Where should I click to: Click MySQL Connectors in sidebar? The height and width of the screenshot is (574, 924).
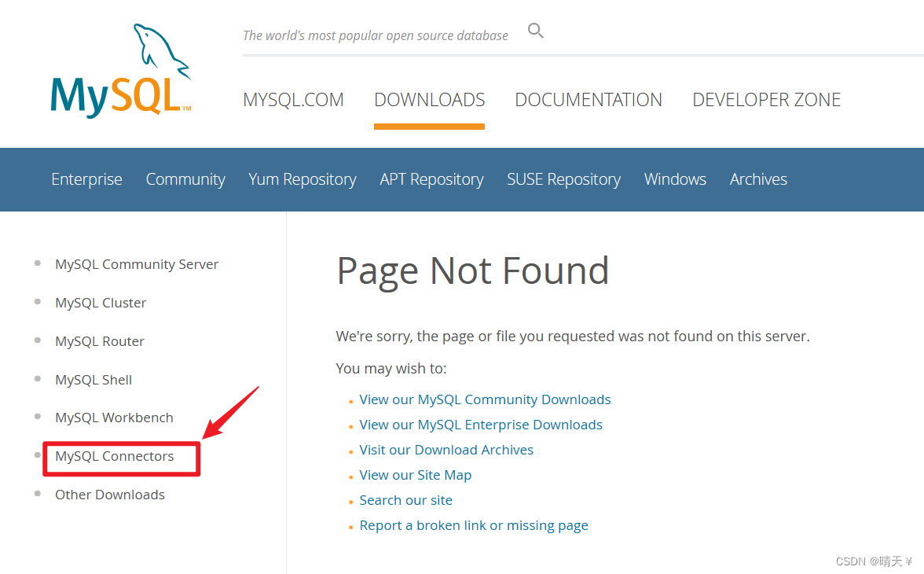[x=115, y=456]
